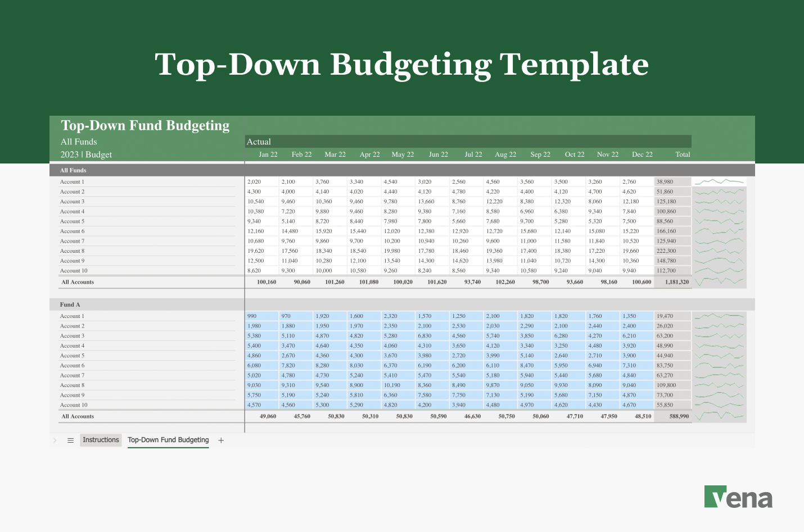This screenshot has width=804, height=532.
Task: Open the sheet navigation hamburger menu
Action: coord(70,440)
